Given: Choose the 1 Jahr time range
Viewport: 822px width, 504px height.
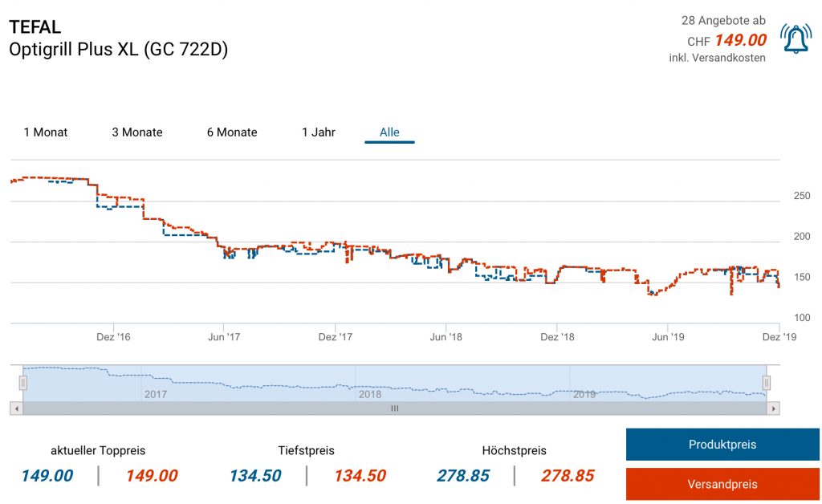Looking at the screenshot, I should point(319,132).
